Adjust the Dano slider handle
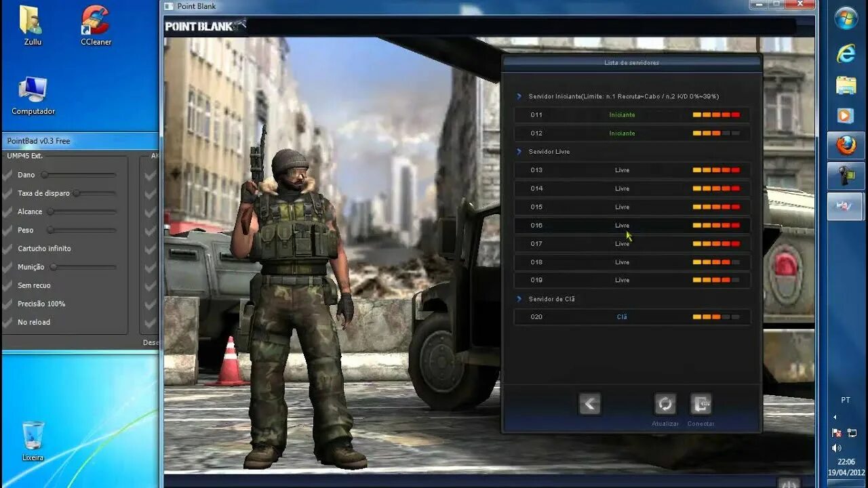 pyautogui.click(x=45, y=175)
